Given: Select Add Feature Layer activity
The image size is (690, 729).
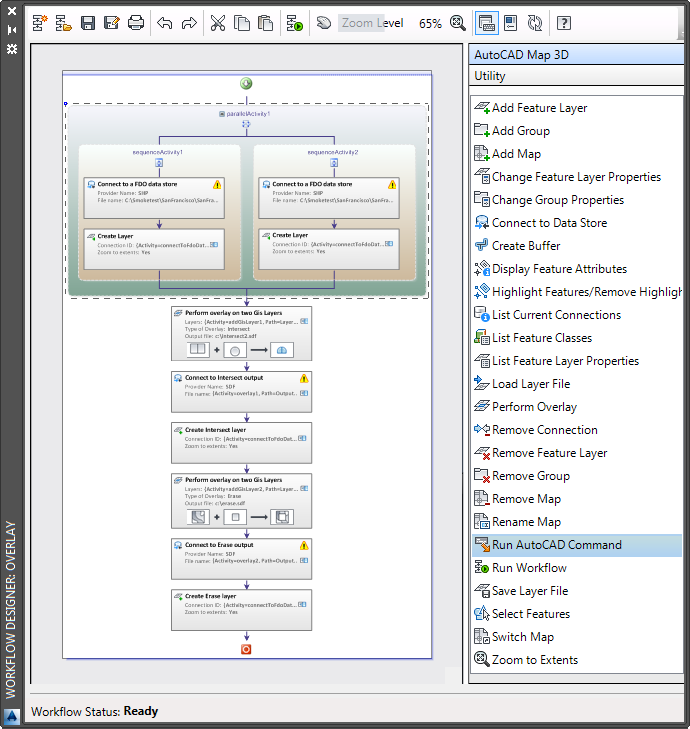Looking at the screenshot, I should click(577, 108).
